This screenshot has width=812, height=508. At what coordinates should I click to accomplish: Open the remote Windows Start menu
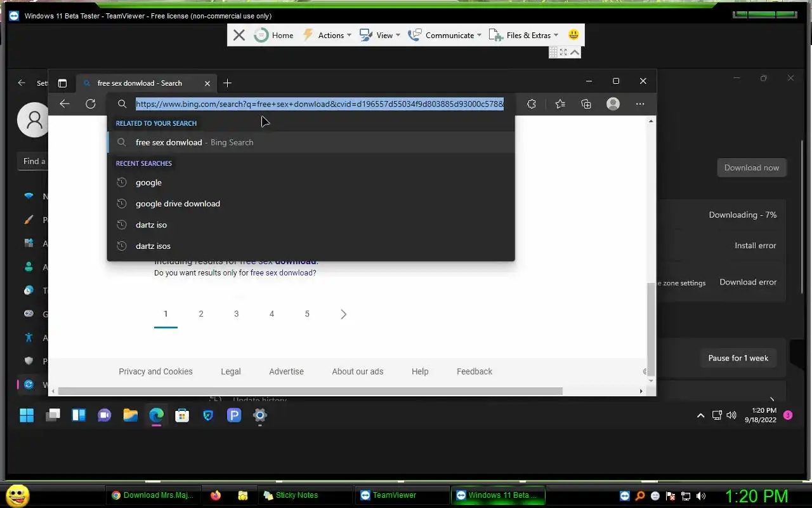27,415
